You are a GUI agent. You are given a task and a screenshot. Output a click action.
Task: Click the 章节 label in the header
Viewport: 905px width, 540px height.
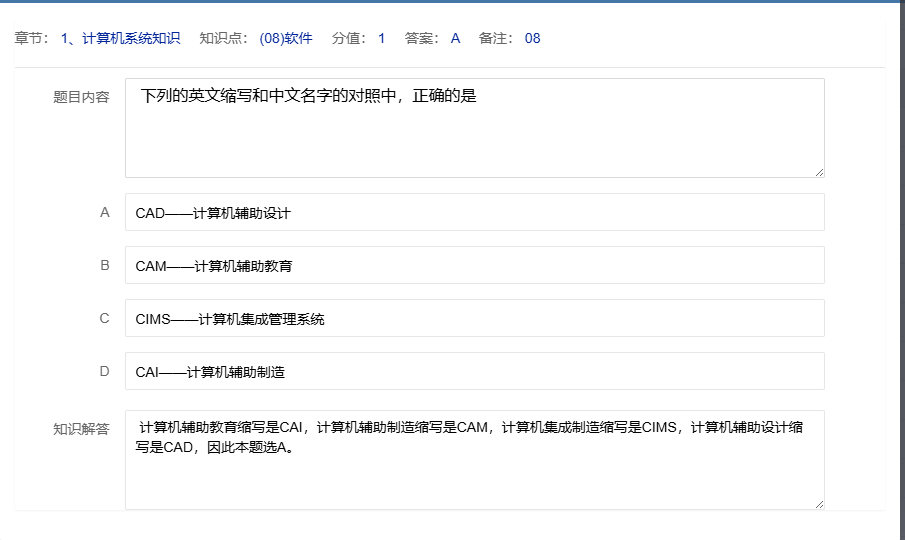[28, 39]
